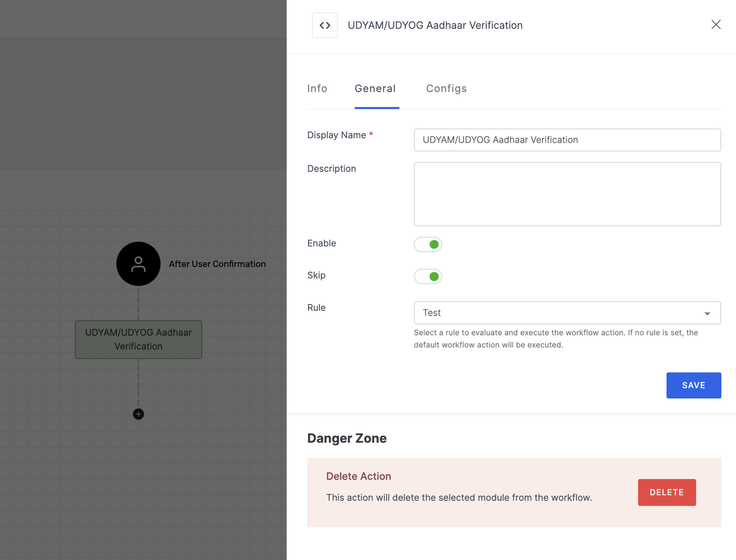
Task: Click the 'Enable' label text
Action: click(x=321, y=243)
